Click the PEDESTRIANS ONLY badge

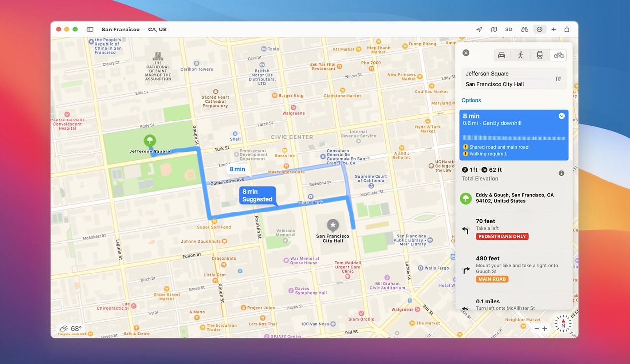click(502, 237)
